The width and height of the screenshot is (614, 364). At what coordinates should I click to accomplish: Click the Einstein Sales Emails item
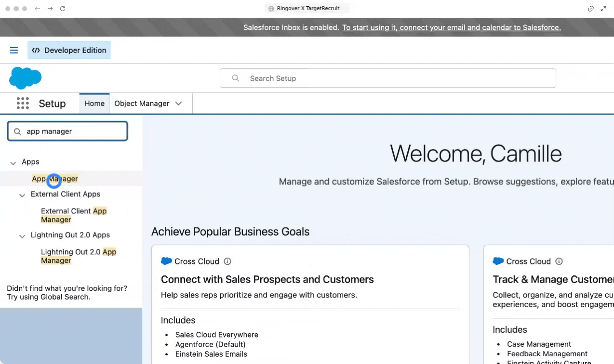point(211,354)
